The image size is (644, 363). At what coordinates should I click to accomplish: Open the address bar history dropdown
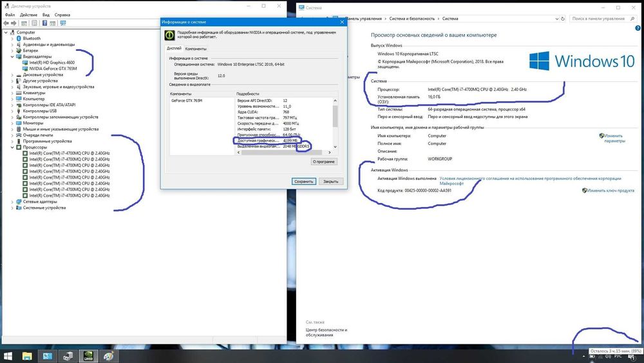(x=557, y=19)
